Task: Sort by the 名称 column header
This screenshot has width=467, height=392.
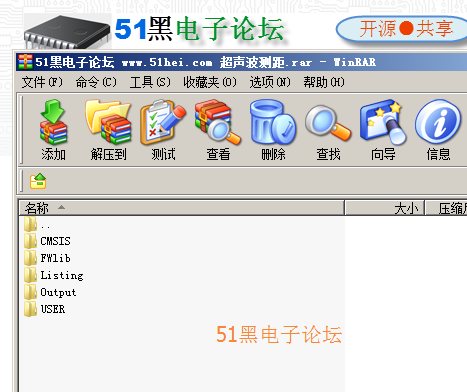Action: pos(181,208)
